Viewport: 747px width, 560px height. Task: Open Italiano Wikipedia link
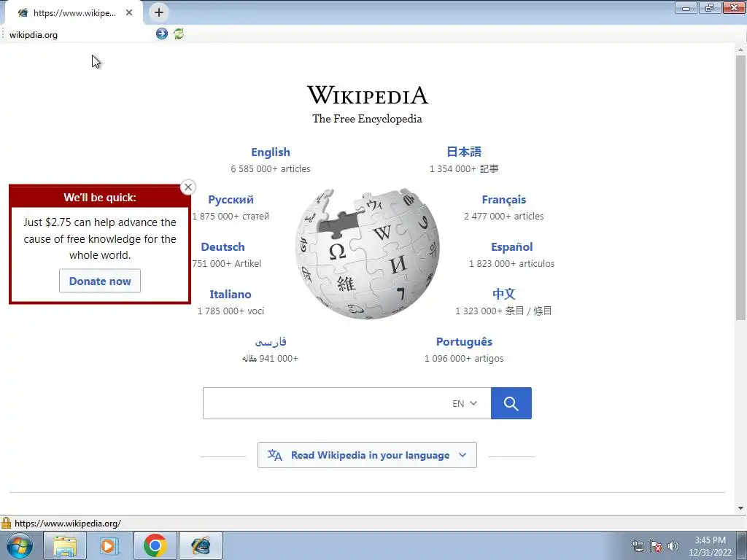231,295
